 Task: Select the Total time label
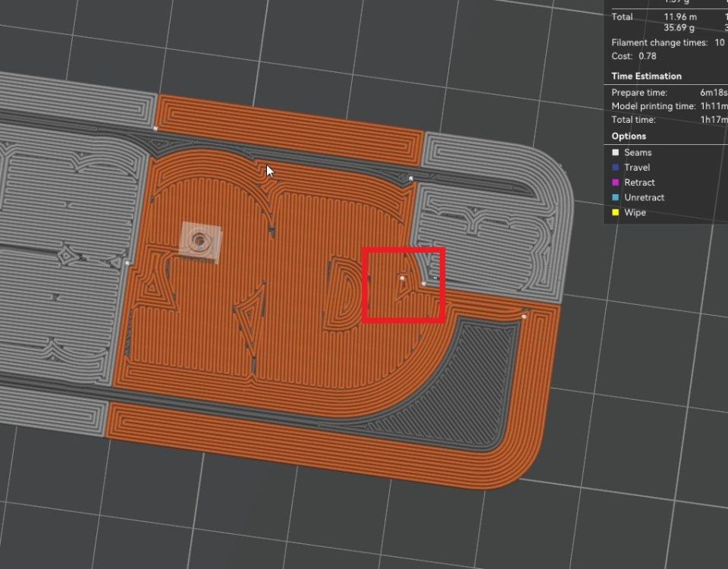coord(634,119)
